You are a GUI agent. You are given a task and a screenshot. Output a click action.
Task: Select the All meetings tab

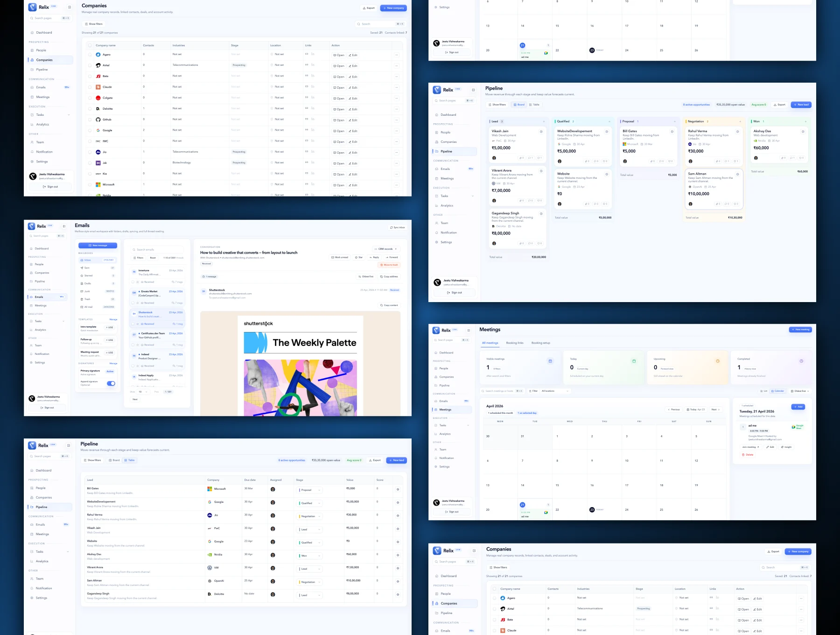[490, 343]
